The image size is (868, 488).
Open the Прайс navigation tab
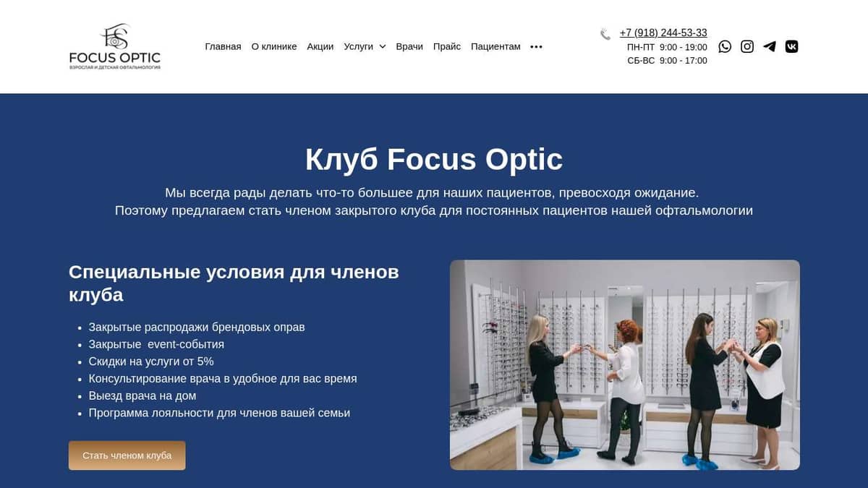[x=447, y=46]
